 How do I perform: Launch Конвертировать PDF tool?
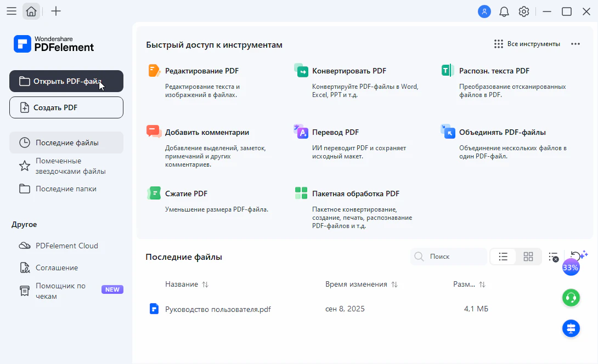(x=349, y=71)
